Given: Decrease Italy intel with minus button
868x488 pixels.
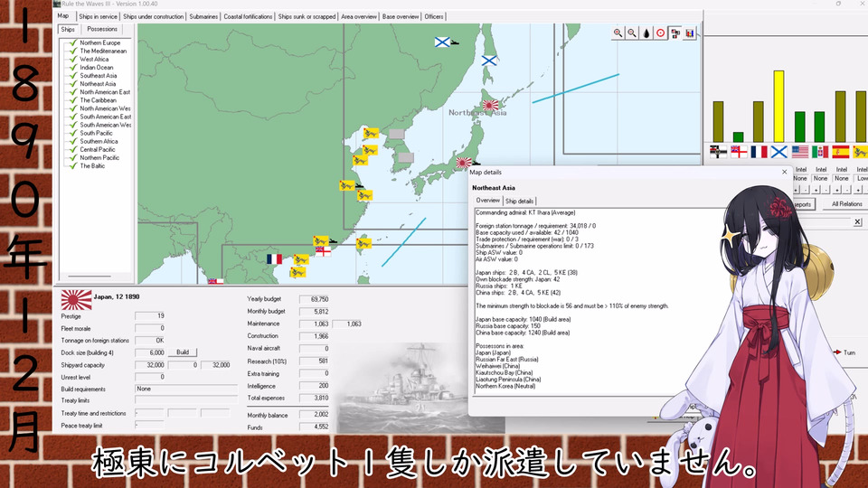Looking at the screenshot, I should click(826, 190).
